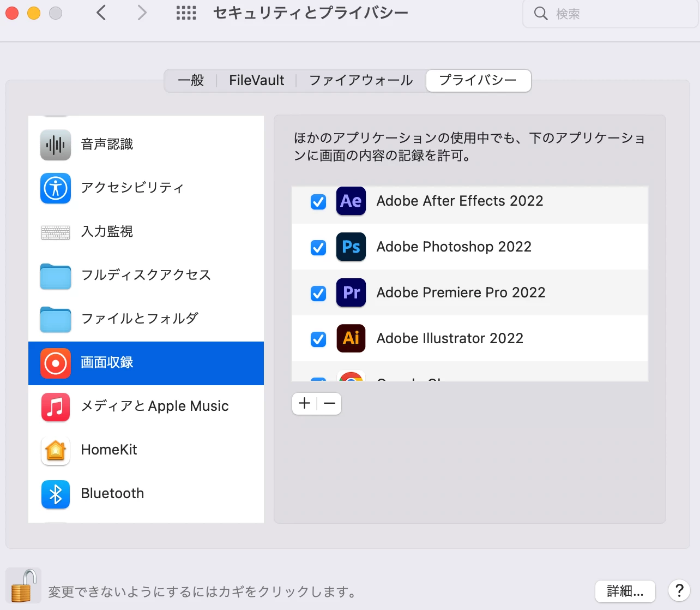The height and width of the screenshot is (610, 700).
Task: Click the folder icon for フルディスクアクセス
Action: (56, 276)
